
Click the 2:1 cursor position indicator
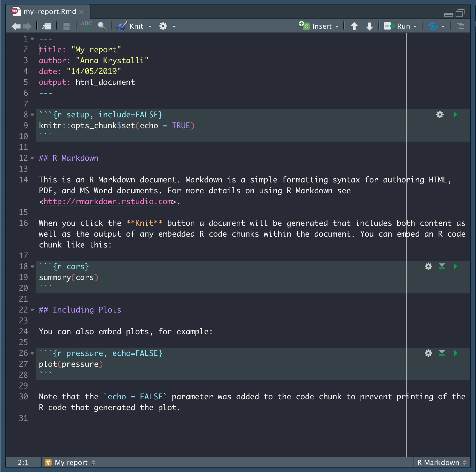(x=23, y=462)
